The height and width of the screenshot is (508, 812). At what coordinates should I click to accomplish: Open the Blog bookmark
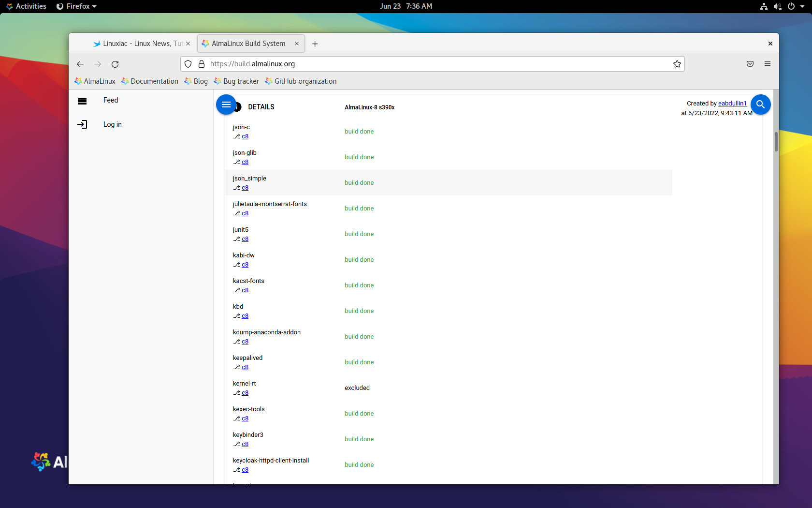tap(196, 81)
